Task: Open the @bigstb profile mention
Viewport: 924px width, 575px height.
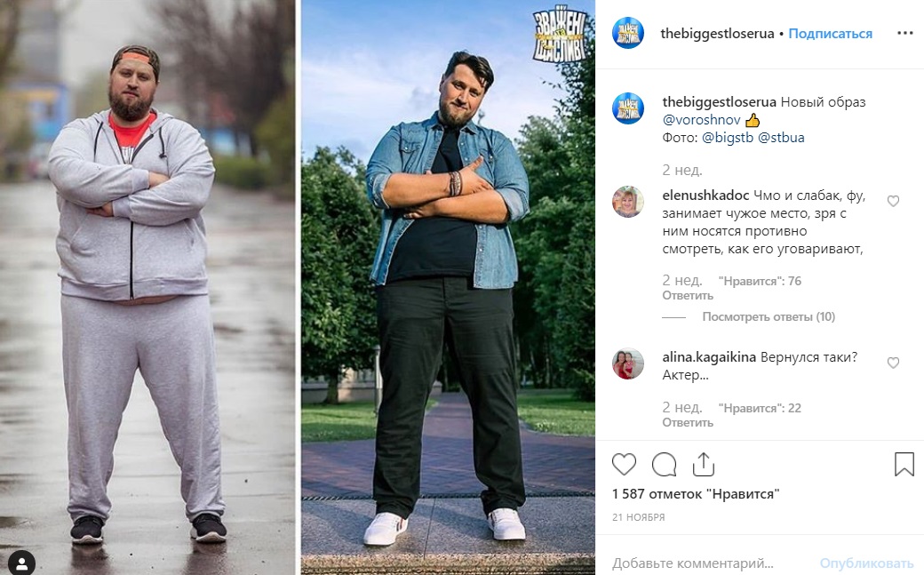Action: point(728,138)
